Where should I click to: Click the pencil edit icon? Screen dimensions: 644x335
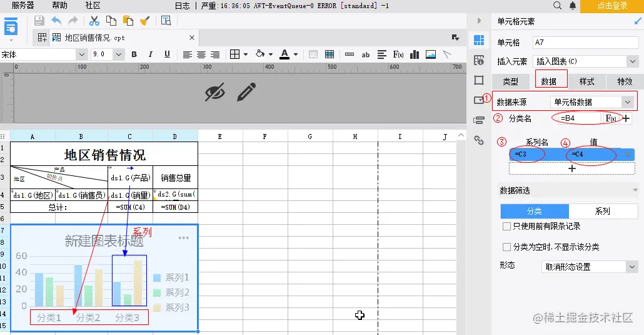coord(246,92)
